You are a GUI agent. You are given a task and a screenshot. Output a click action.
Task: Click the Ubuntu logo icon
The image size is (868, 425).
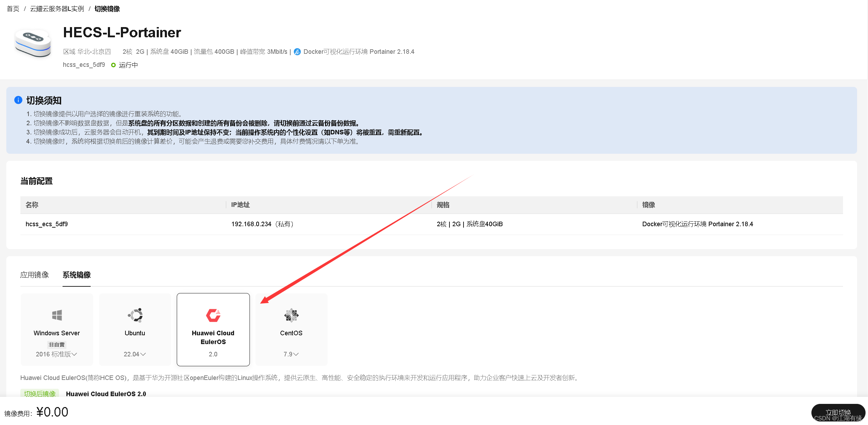click(135, 315)
